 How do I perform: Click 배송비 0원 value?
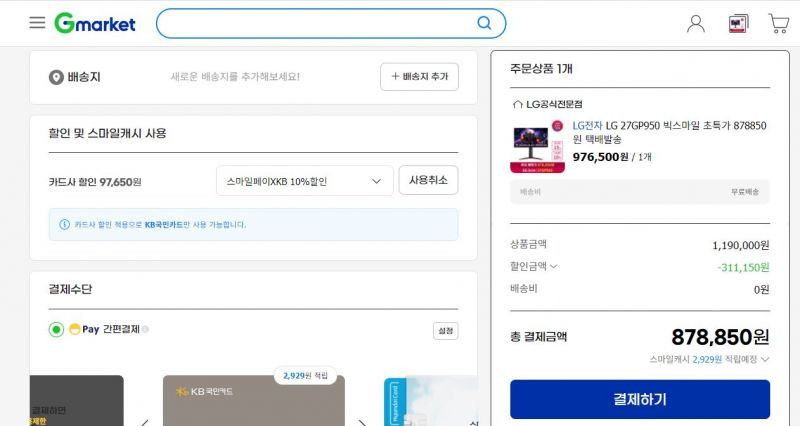tap(761, 290)
